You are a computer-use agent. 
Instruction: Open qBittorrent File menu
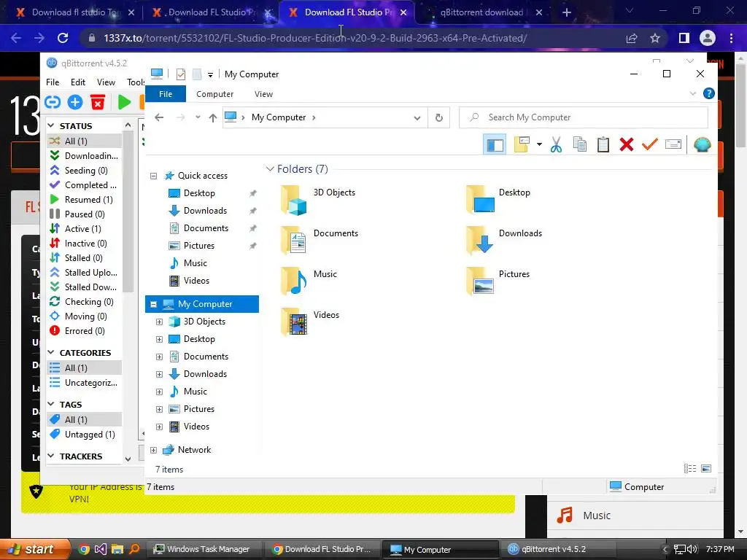pyautogui.click(x=53, y=82)
